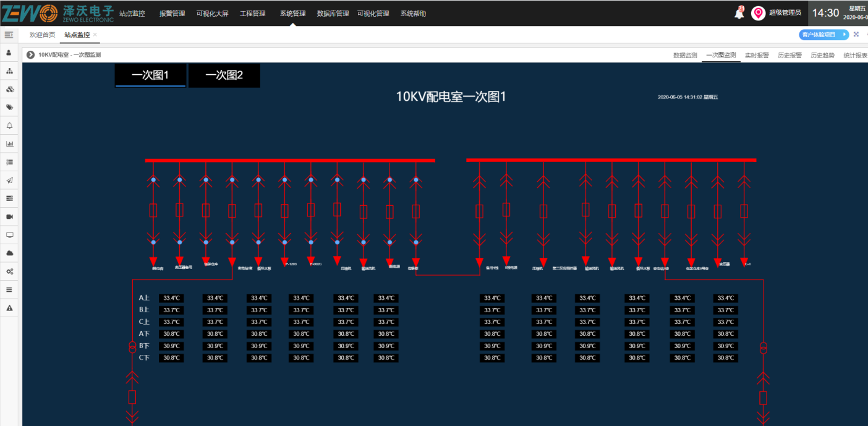Go to the 欢迎首页 tab
Image resolution: width=868 pixels, height=426 pixels.
(43, 35)
